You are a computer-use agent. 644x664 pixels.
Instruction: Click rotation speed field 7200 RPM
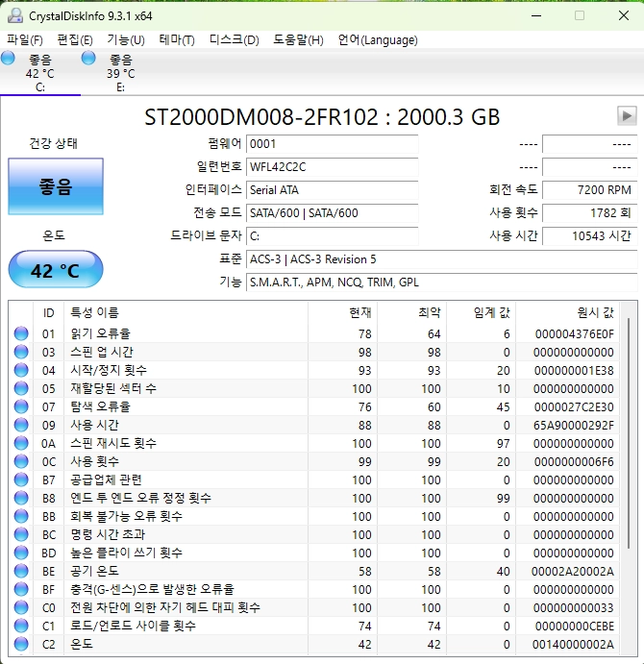tap(590, 189)
